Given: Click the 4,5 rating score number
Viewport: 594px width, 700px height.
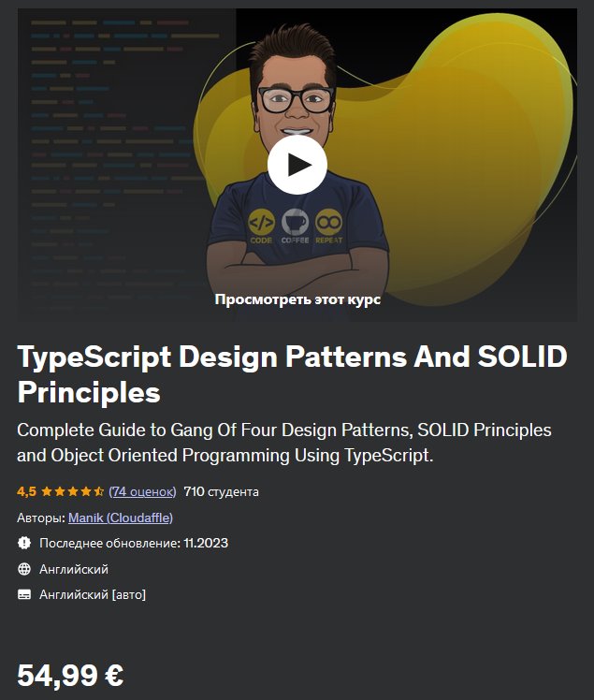Looking at the screenshot, I should click(27, 491).
